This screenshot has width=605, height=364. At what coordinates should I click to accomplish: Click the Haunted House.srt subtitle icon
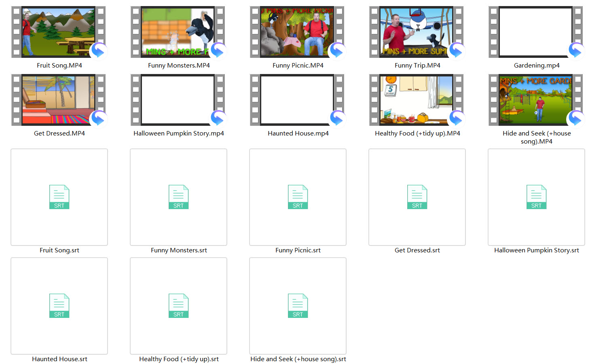[x=59, y=306]
